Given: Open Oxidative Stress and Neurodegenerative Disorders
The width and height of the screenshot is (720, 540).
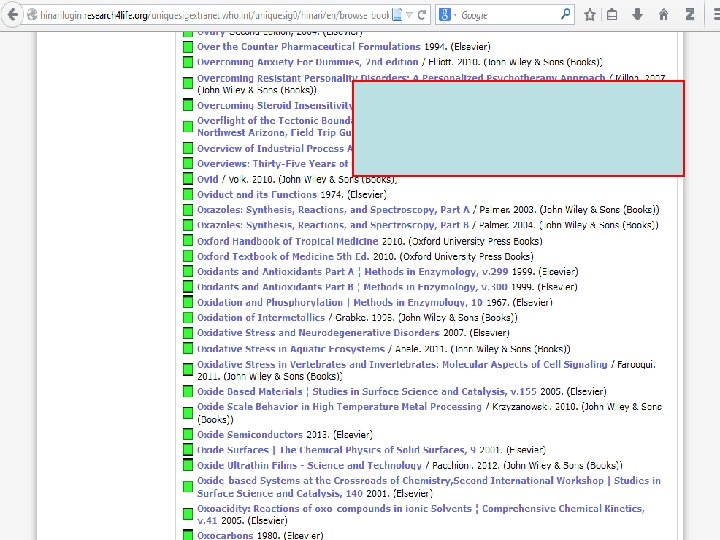Looking at the screenshot, I should tap(318, 332).
